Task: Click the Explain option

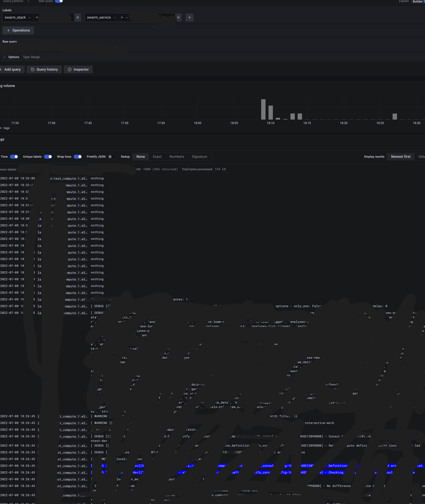Action: pyautogui.click(x=404, y=1)
